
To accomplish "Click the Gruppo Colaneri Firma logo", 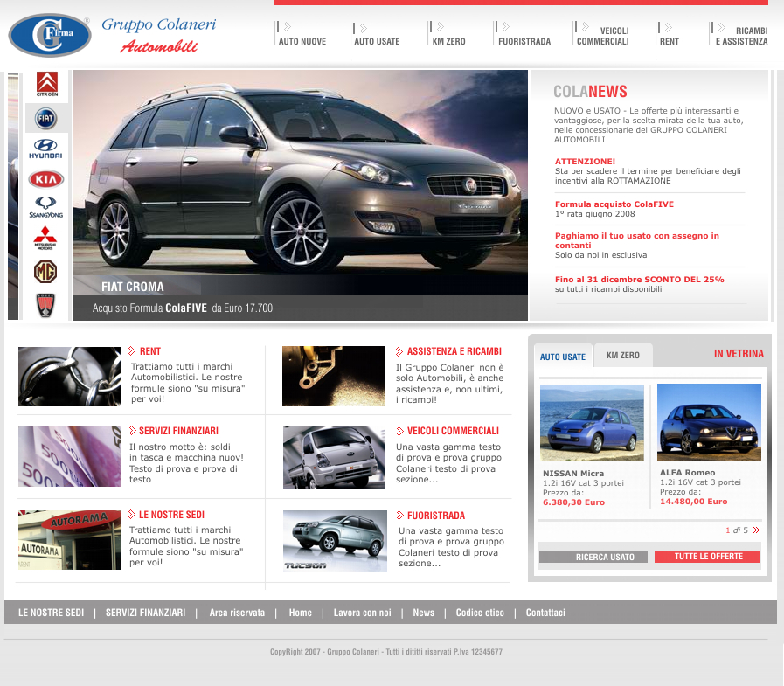I will 50,35.
